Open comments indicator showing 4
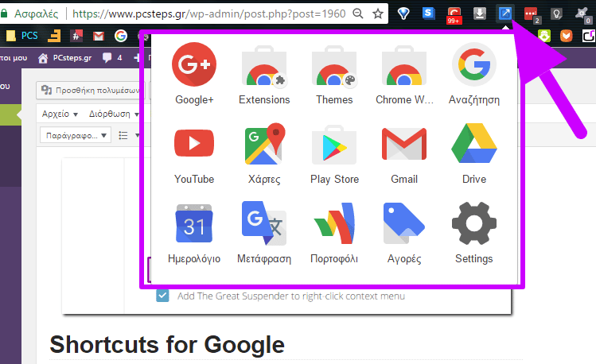This screenshot has width=596, height=364. 112,58
